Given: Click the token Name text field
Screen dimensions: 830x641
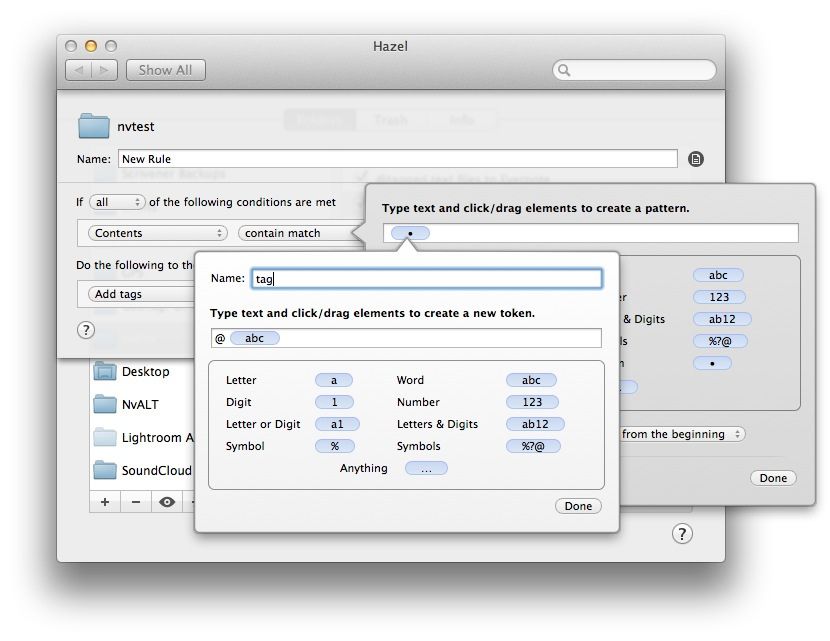Looking at the screenshot, I should click(x=426, y=279).
